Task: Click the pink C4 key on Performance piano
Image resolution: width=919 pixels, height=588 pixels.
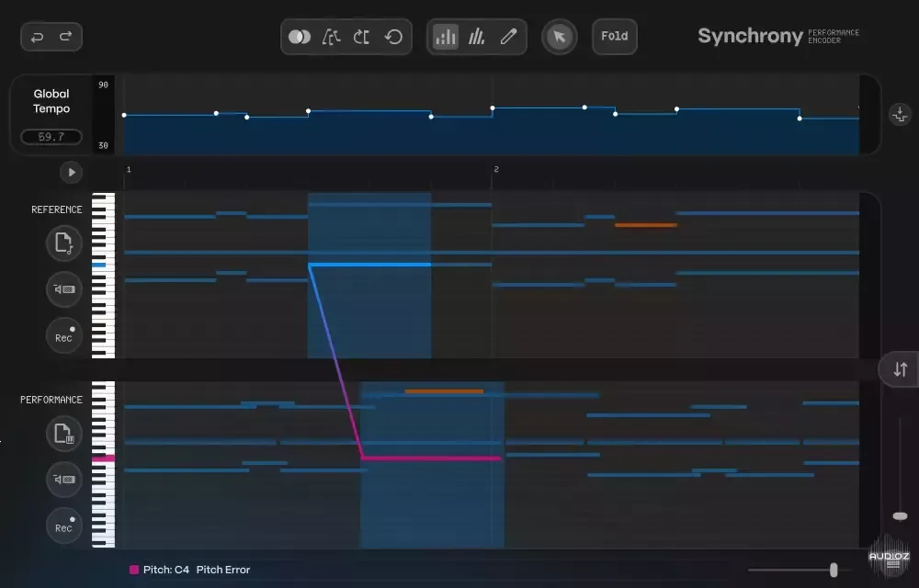Action: click(103, 458)
